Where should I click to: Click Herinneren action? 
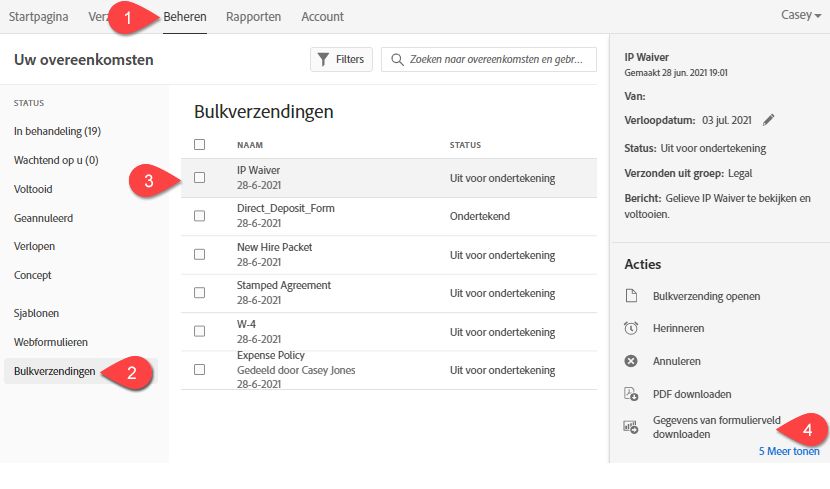pos(678,329)
